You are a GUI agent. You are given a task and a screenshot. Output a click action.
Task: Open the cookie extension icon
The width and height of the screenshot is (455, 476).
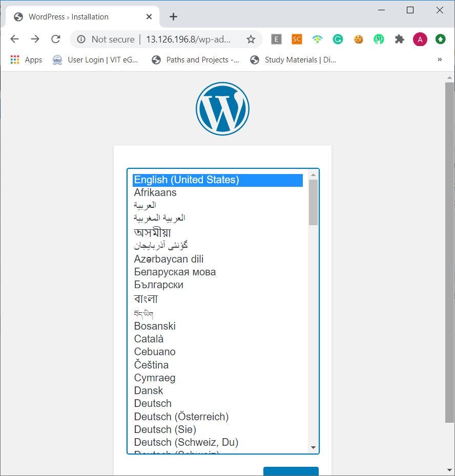click(358, 39)
